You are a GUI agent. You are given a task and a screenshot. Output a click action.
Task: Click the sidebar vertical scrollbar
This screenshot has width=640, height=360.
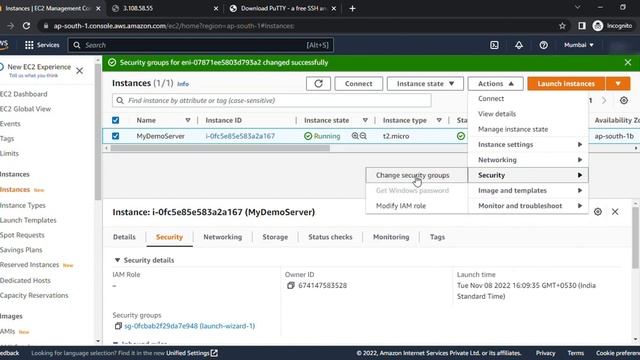98,131
